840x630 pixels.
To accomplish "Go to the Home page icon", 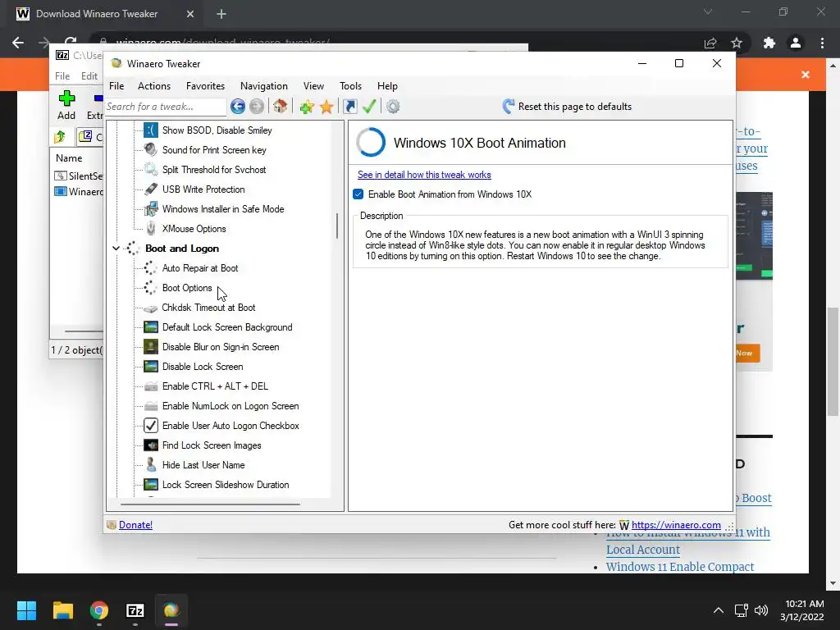I will point(281,106).
